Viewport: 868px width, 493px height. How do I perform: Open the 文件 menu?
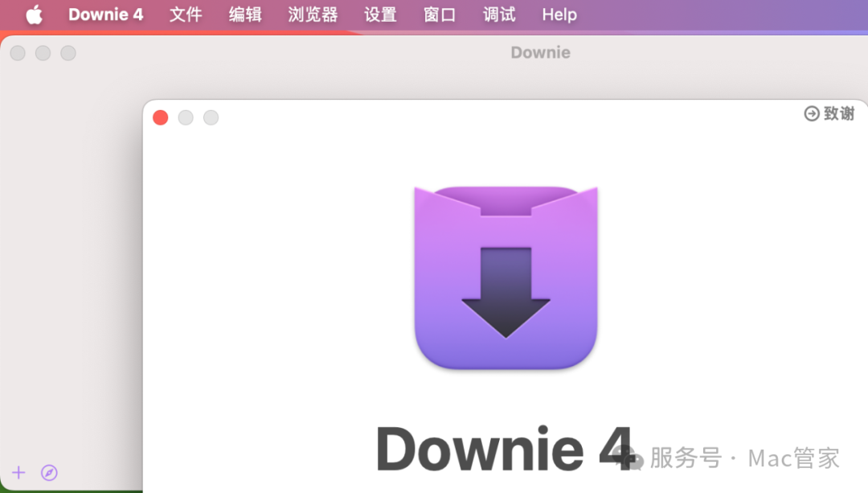tap(186, 14)
